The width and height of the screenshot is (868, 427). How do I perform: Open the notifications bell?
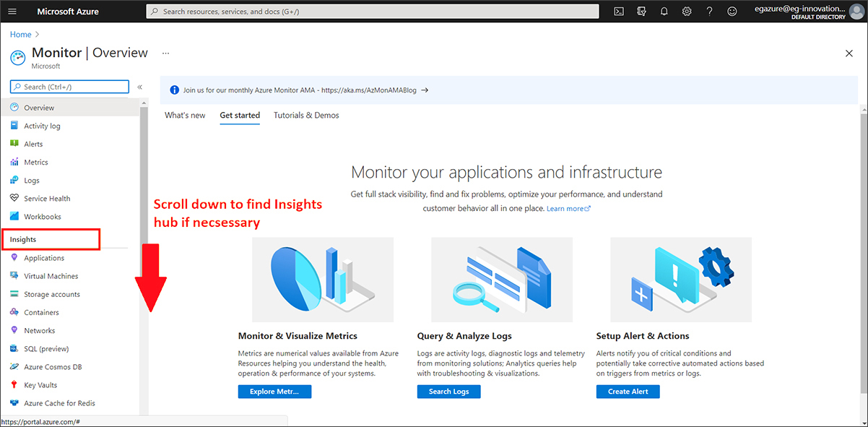tap(664, 12)
